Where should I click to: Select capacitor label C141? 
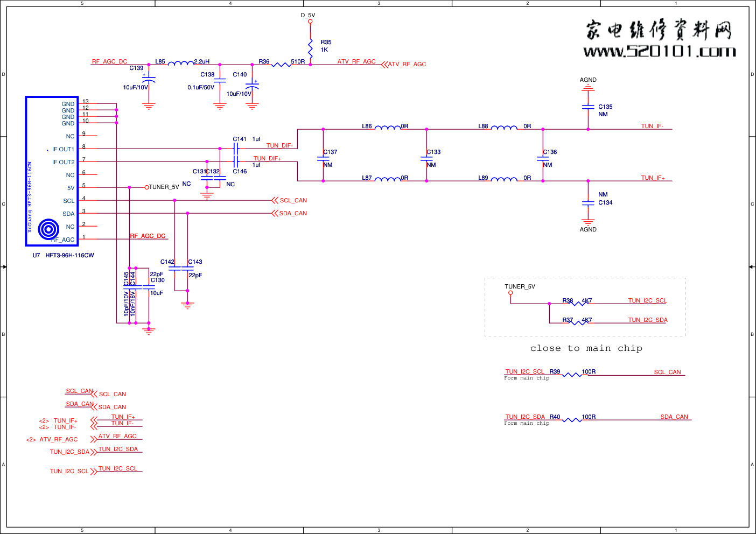[x=240, y=139]
